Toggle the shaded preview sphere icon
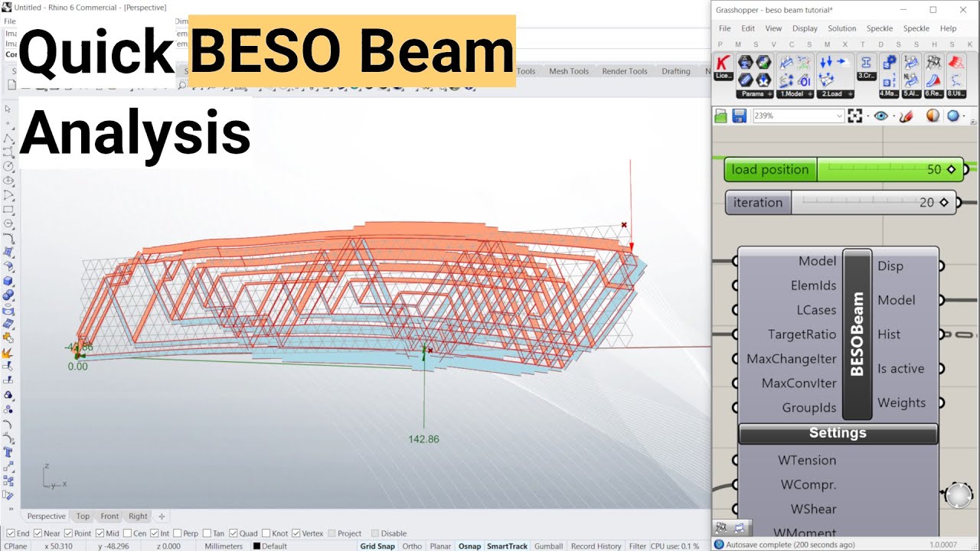Screen dimensions: 980x551 [933, 116]
